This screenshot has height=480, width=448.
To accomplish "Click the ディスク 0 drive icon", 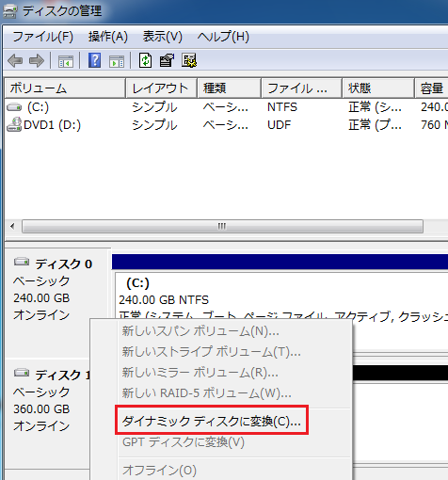I will point(22,262).
